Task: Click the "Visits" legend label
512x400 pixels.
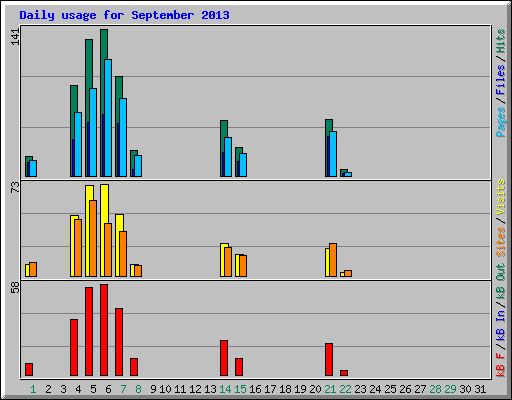Action: click(500, 197)
